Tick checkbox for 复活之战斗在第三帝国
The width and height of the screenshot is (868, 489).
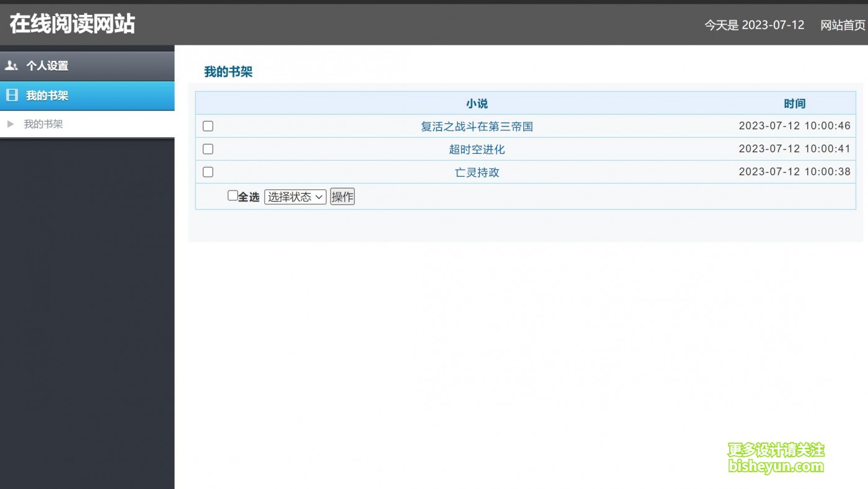[208, 126]
